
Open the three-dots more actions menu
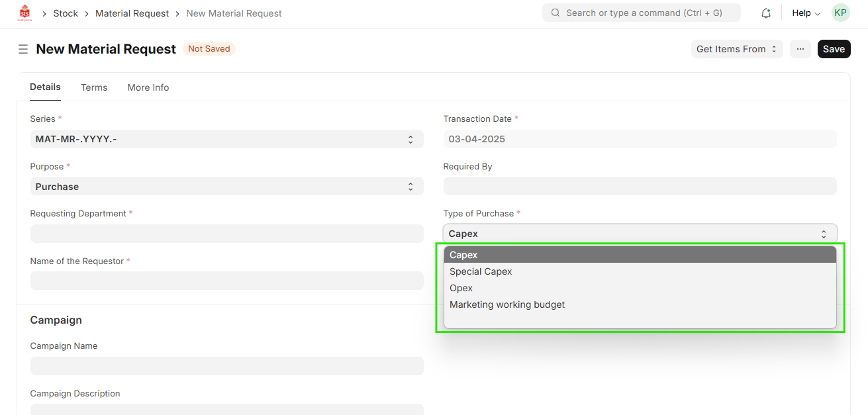pyautogui.click(x=800, y=49)
